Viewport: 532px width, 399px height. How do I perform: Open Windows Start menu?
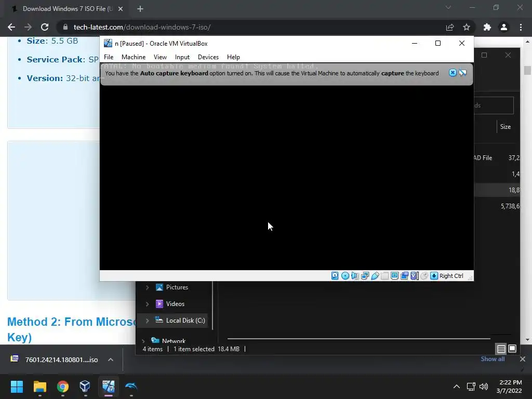17,387
